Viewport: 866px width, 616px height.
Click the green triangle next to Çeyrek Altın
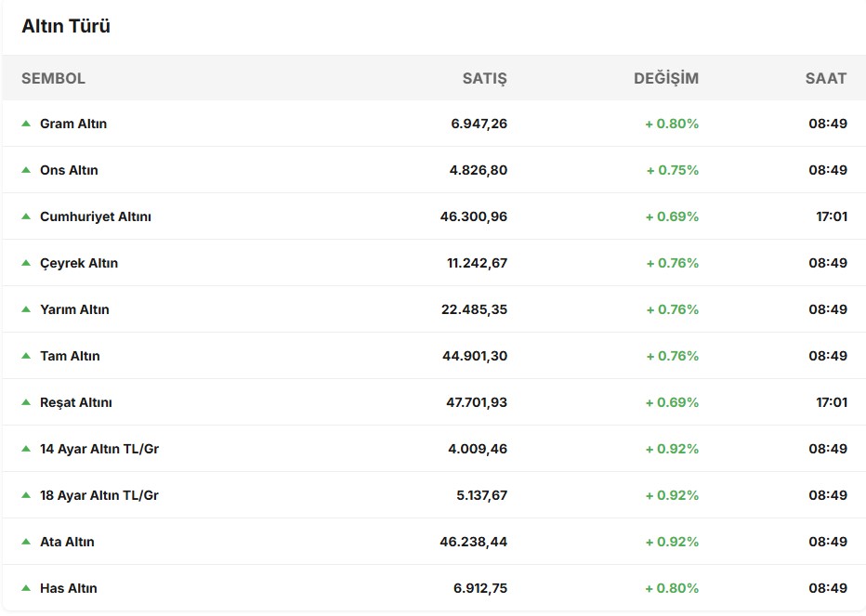pyautogui.click(x=26, y=263)
